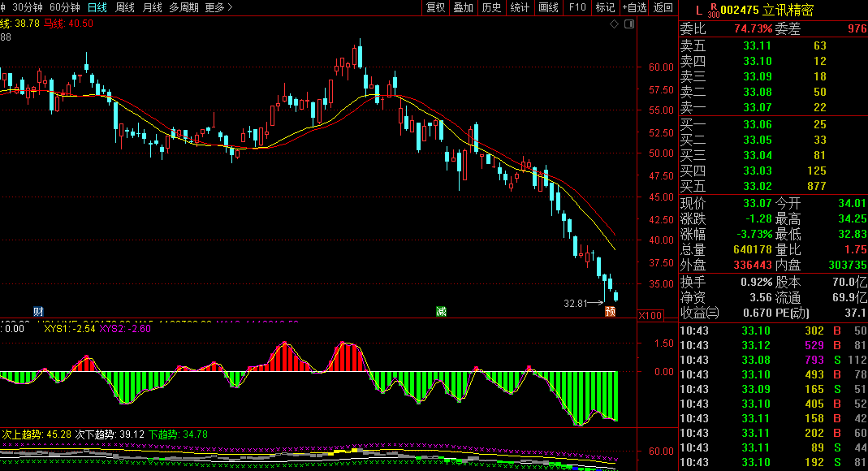Screen dimensions: 868x471
Task: Click the 马线: 40.50 moving average label
Action: pyautogui.click(x=69, y=24)
